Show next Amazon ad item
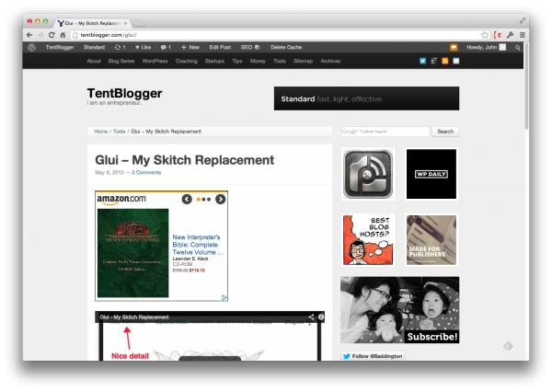 click(x=221, y=200)
